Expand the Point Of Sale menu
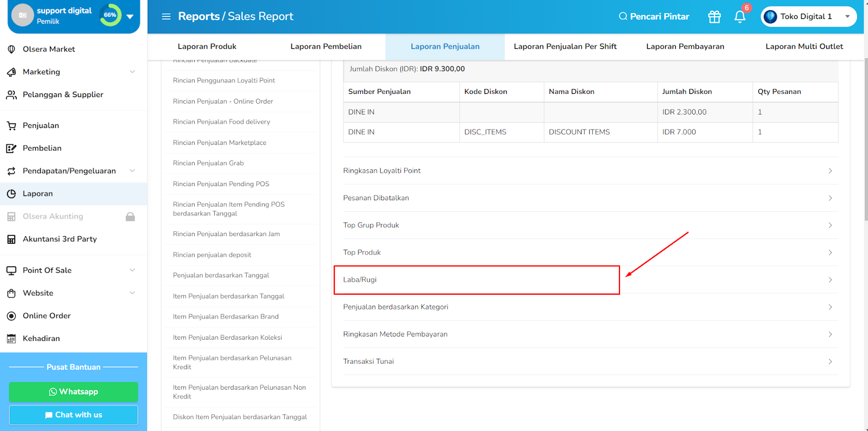Screen dimensions: 868x431 point(73,270)
